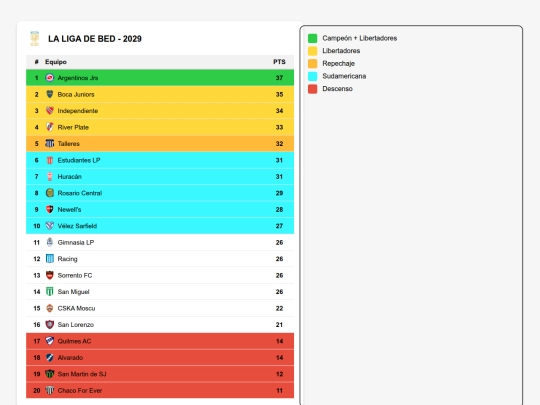Click the Quilmes AC club crest
Image resolution: width=540 pixels, height=405 pixels.
point(50,341)
